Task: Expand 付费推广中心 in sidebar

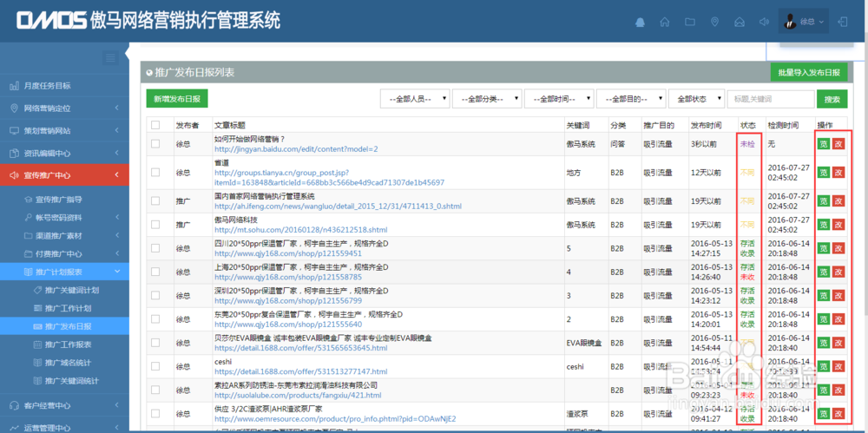Action: pos(64,253)
